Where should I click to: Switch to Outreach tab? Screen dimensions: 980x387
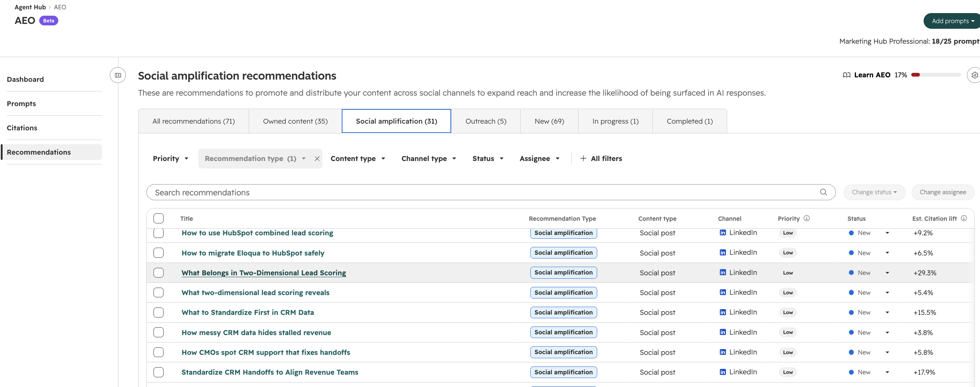pyautogui.click(x=486, y=121)
